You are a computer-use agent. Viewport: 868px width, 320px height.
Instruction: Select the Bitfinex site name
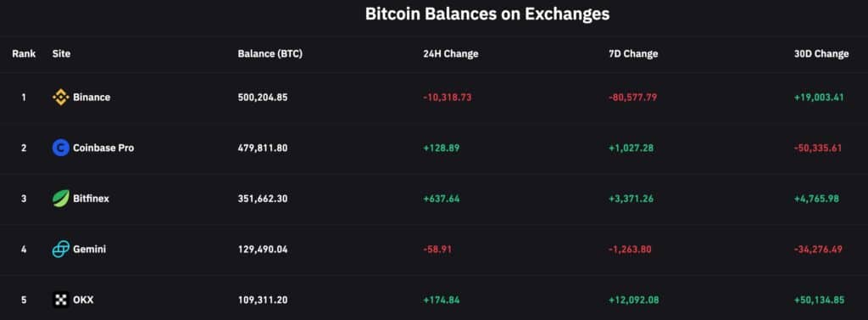(91, 199)
